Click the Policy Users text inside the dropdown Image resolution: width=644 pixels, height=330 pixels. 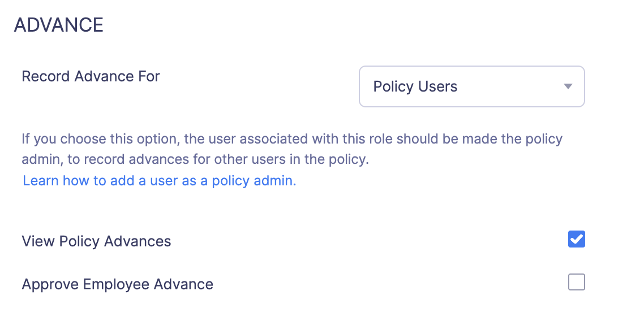415,86
